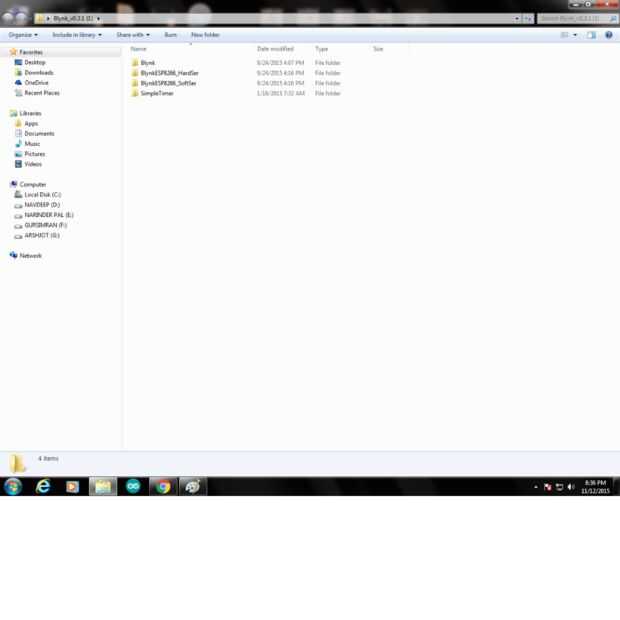Open the change view options dropdown arrow
This screenshot has width=620, height=620.
click(x=575, y=35)
